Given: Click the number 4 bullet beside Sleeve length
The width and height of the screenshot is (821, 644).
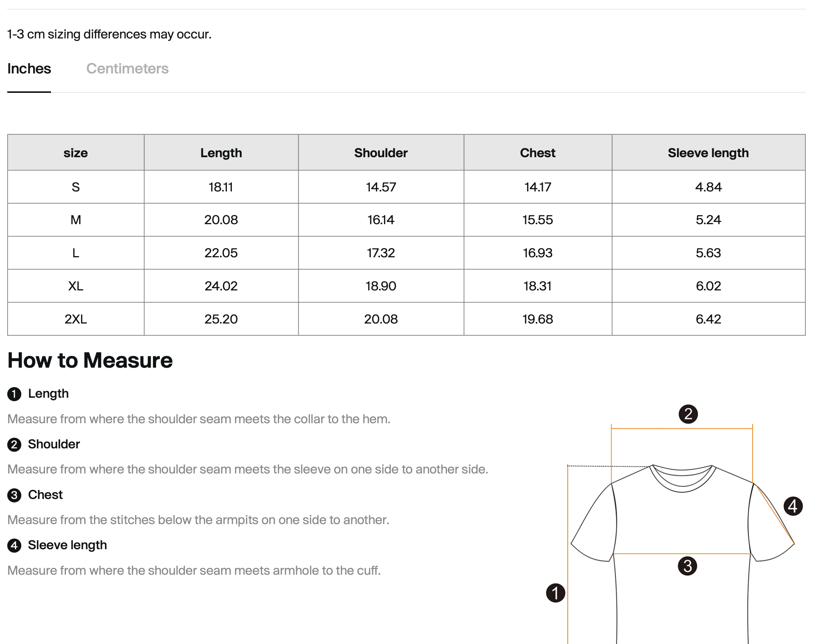Looking at the screenshot, I should [14, 545].
